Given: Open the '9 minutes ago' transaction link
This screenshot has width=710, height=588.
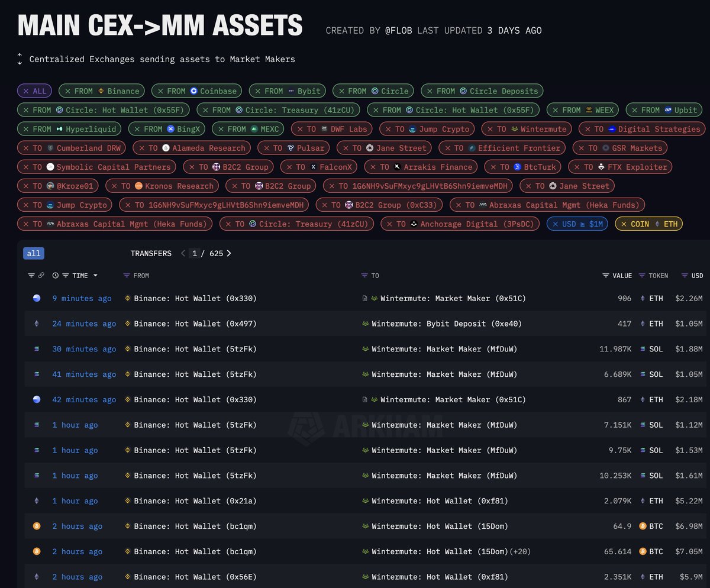Looking at the screenshot, I should click(x=82, y=299).
